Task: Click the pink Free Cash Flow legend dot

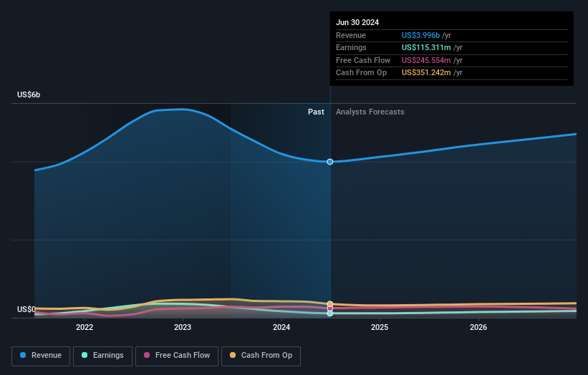Action: tap(147, 355)
